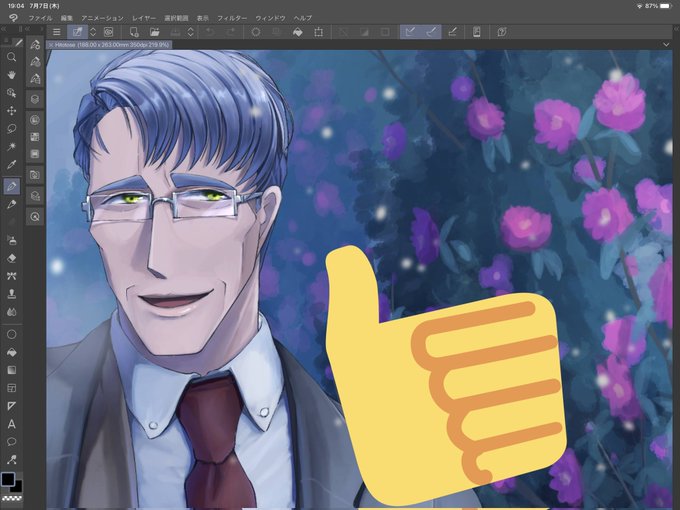
Task: Select the Hitotose canvas tab
Action: click(x=109, y=45)
